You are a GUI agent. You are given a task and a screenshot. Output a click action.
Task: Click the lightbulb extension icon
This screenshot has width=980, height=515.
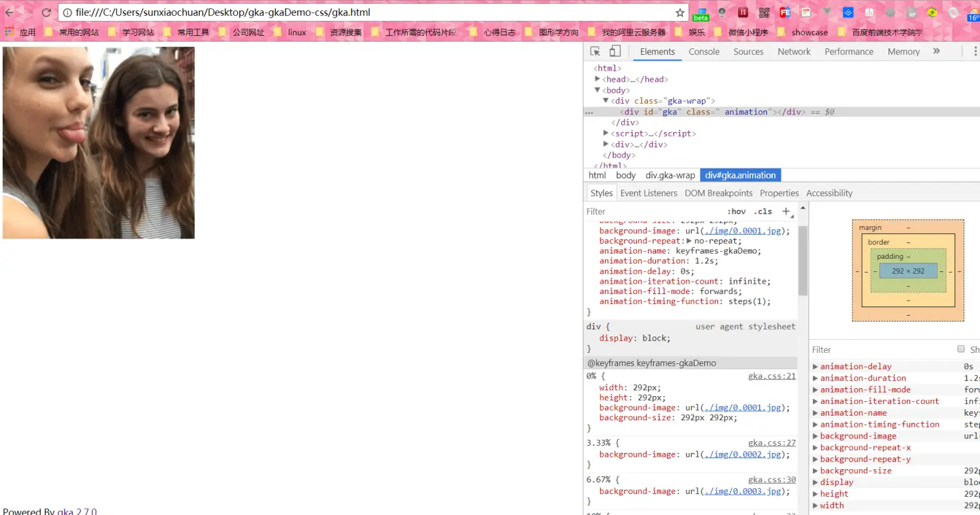(x=722, y=12)
